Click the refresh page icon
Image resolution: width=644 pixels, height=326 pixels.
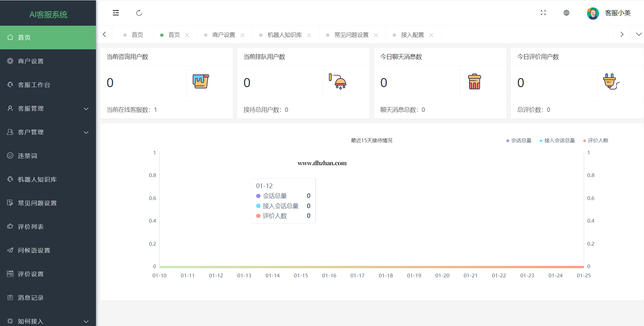tap(139, 13)
